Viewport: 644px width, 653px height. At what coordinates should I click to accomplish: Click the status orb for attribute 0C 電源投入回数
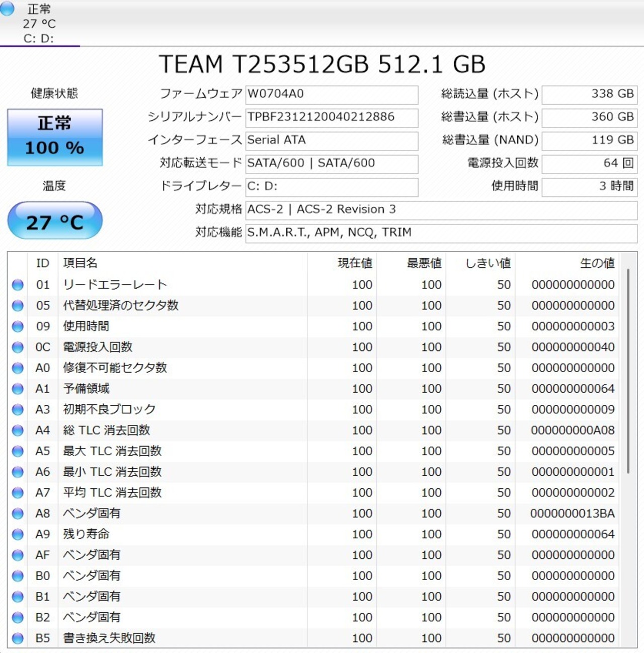click(x=18, y=347)
